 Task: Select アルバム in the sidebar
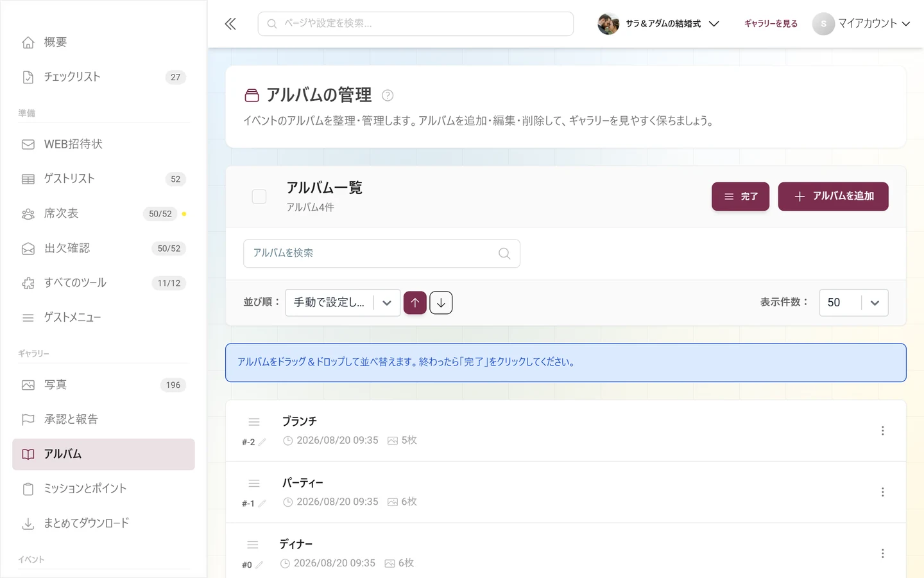point(103,455)
